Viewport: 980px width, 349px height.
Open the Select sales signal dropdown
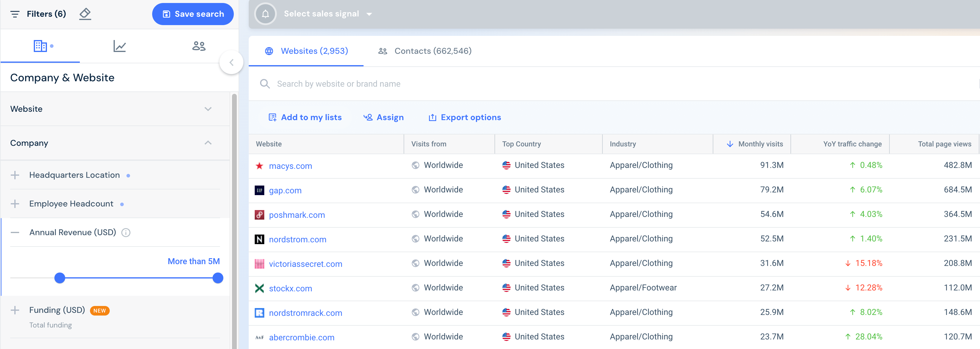[327, 13]
